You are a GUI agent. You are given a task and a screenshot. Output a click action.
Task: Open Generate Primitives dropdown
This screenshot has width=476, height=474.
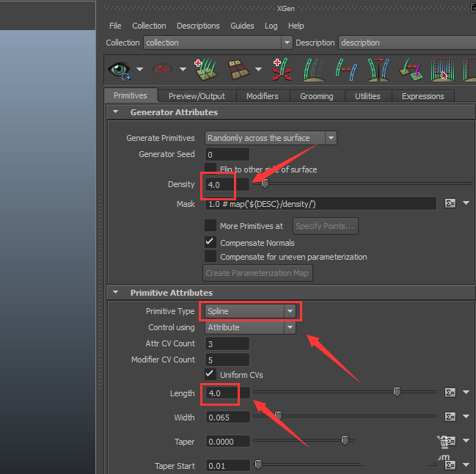pyautogui.click(x=271, y=138)
